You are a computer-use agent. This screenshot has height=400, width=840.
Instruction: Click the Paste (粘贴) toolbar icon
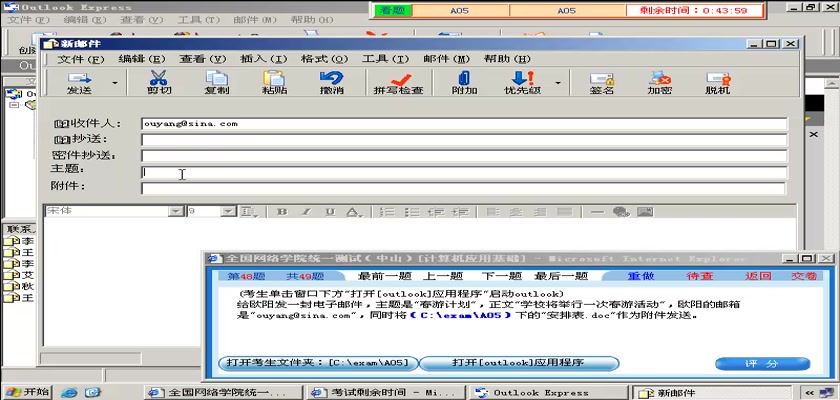(274, 83)
